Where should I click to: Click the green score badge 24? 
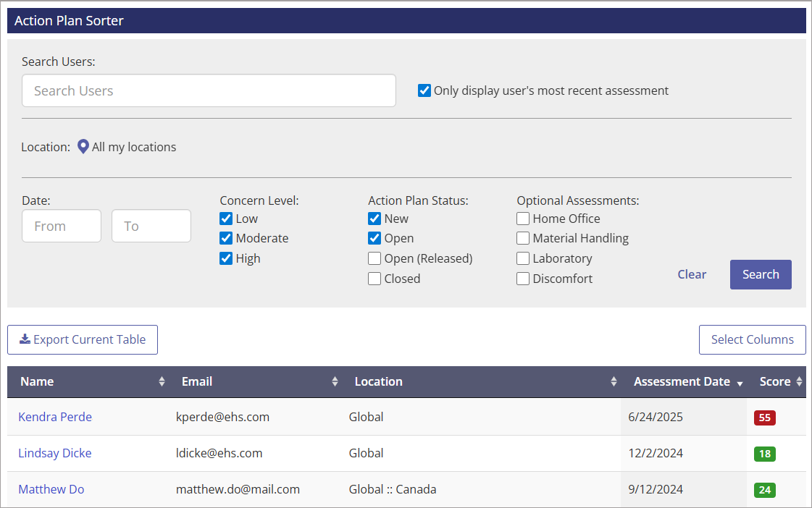coord(765,490)
